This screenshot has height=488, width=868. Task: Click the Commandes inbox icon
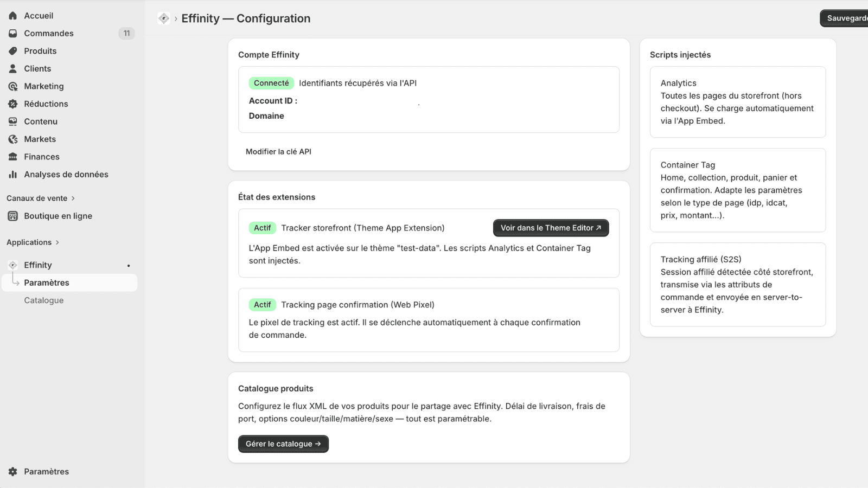tap(13, 34)
